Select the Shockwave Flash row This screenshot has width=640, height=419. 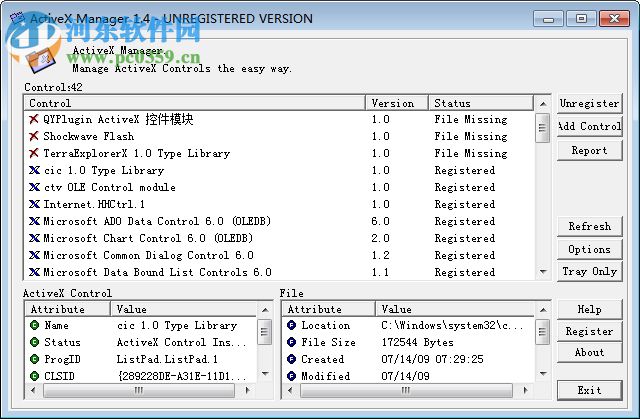(x=279, y=136)
